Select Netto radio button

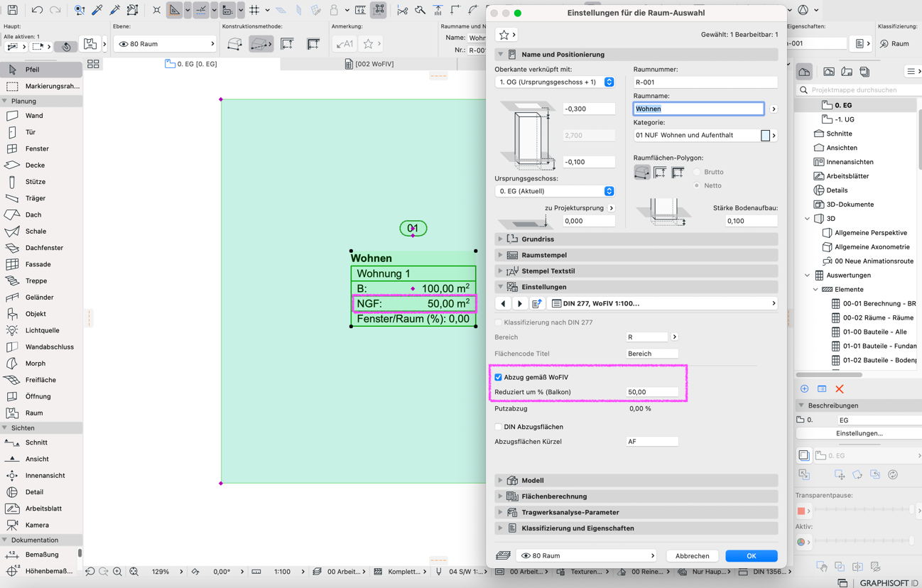pos(697,185)
